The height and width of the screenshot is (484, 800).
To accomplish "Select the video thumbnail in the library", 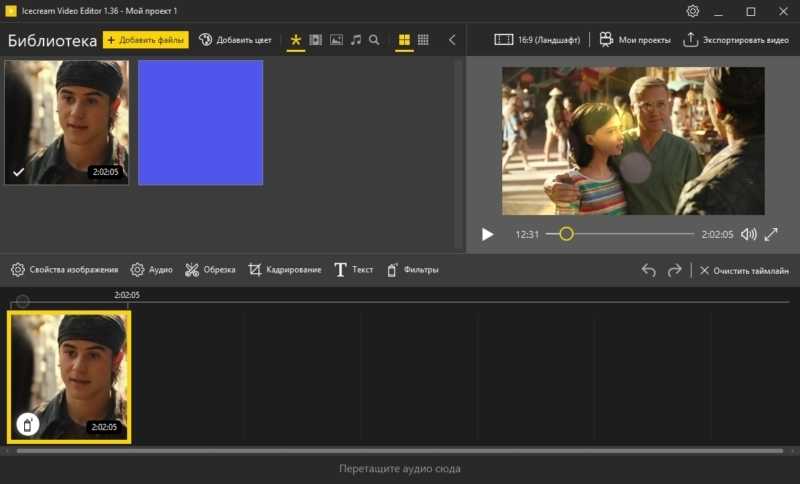I will click(x=67, y=122).
